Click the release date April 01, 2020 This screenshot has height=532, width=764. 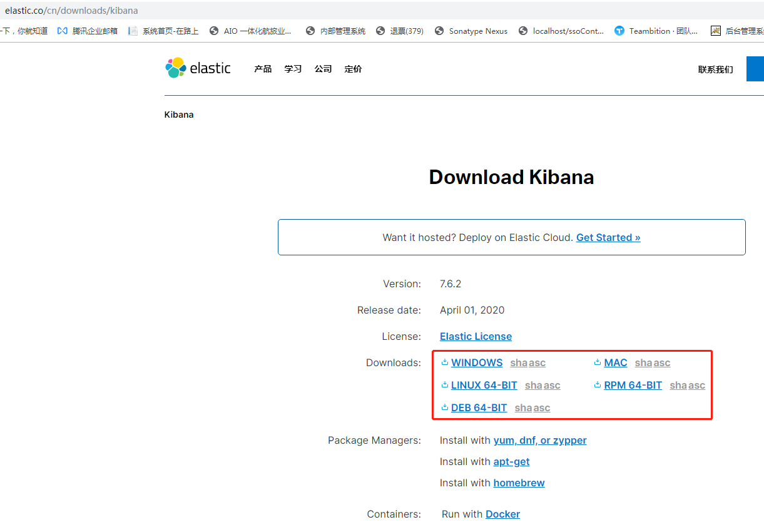click(x=472, y=310)
